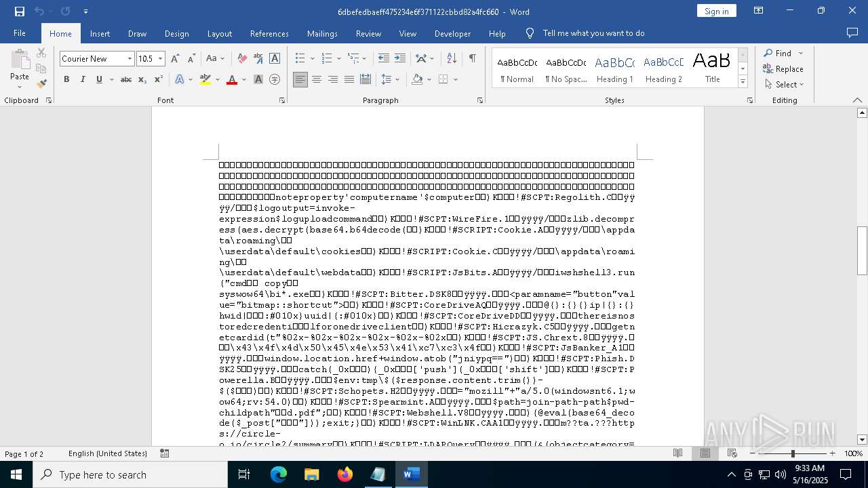Center the paragraph text
Viewport: 868px width, 488px height.
pos(317,79)
